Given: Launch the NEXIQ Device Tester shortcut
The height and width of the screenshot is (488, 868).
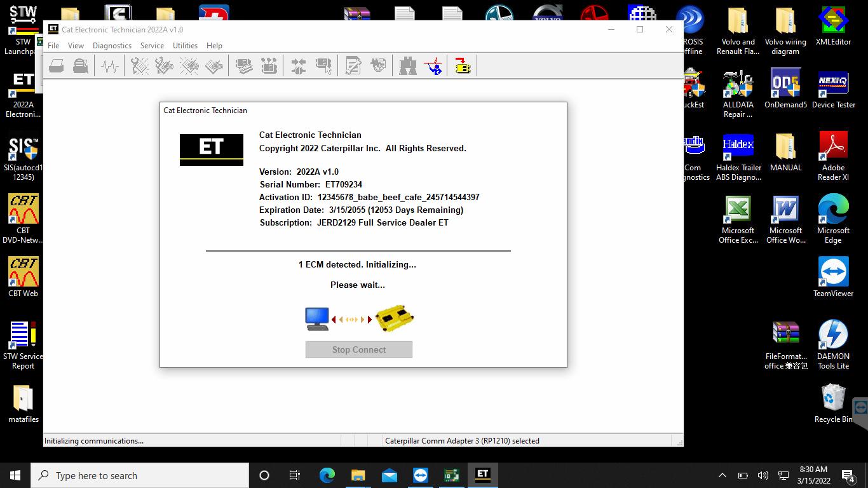Looking at the screenshot, I should [x=833, y=90].
